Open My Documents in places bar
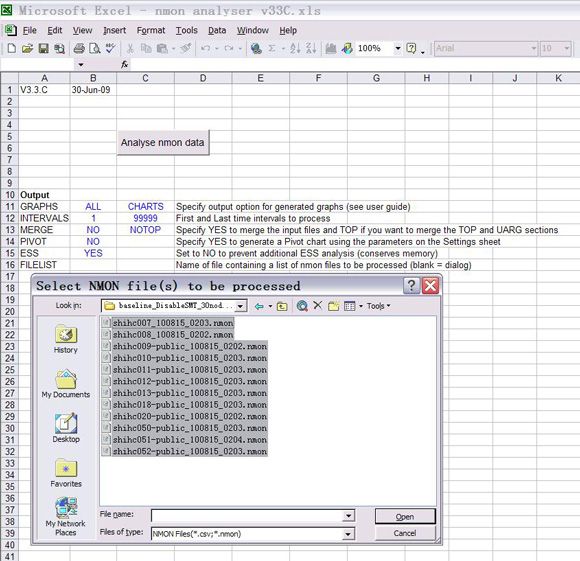Screen dimensions: 580x561 66,384
